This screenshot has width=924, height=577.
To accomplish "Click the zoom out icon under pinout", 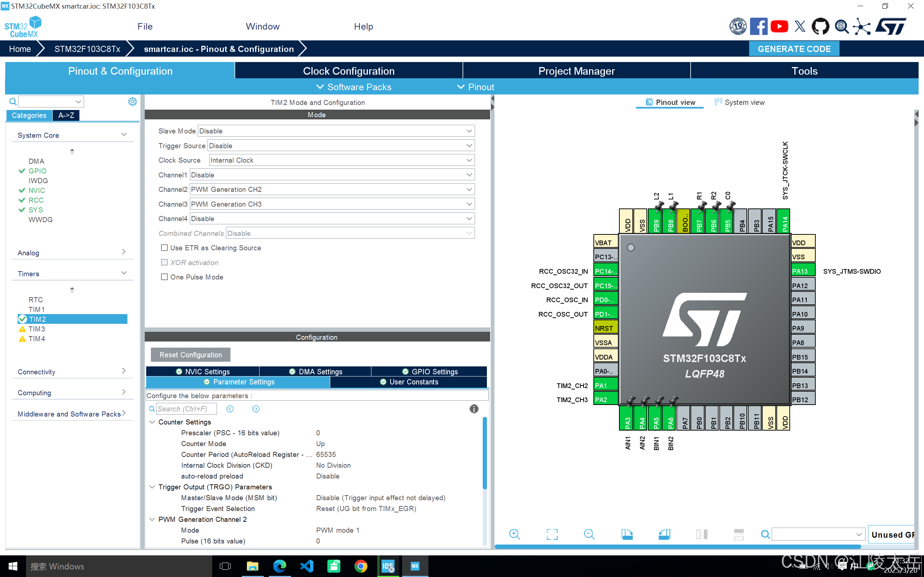I will coord(589,534).
